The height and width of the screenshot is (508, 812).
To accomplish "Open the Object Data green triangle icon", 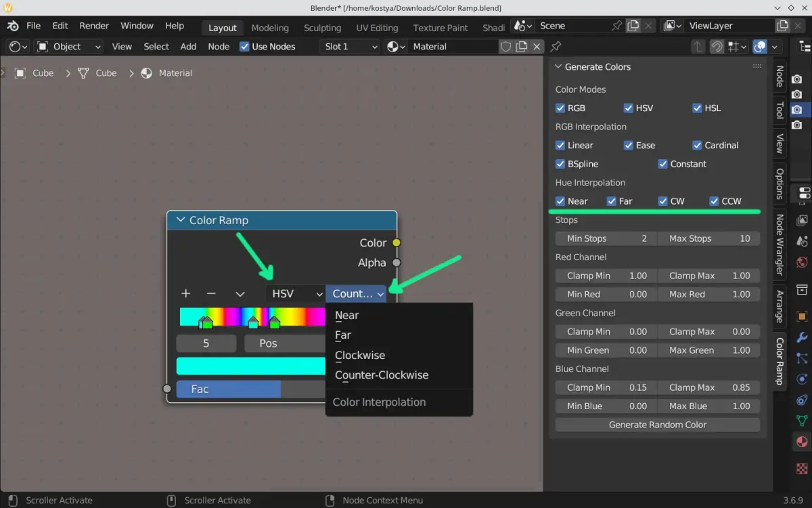I will 803,421.
